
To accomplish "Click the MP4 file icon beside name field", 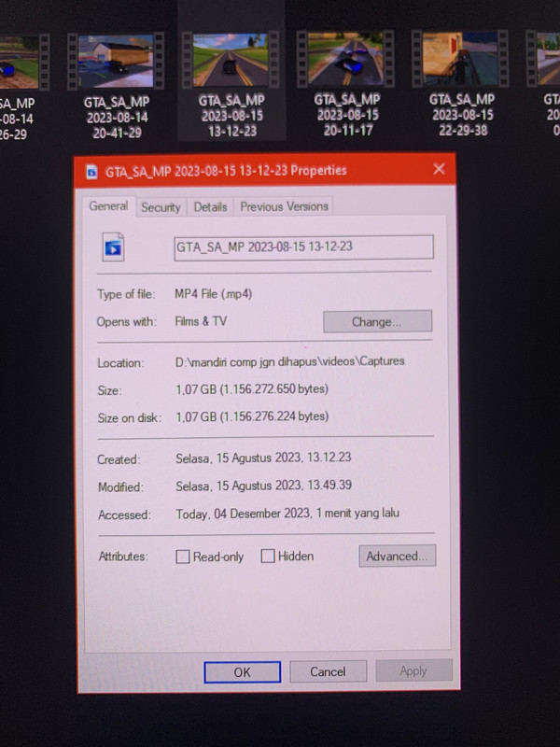I will coord(113,247).
